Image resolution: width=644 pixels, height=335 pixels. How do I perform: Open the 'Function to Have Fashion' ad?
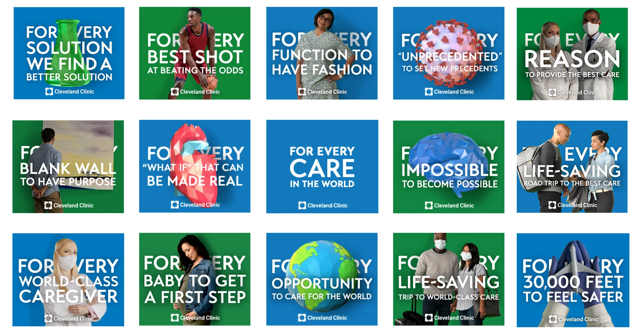point(322,53)
